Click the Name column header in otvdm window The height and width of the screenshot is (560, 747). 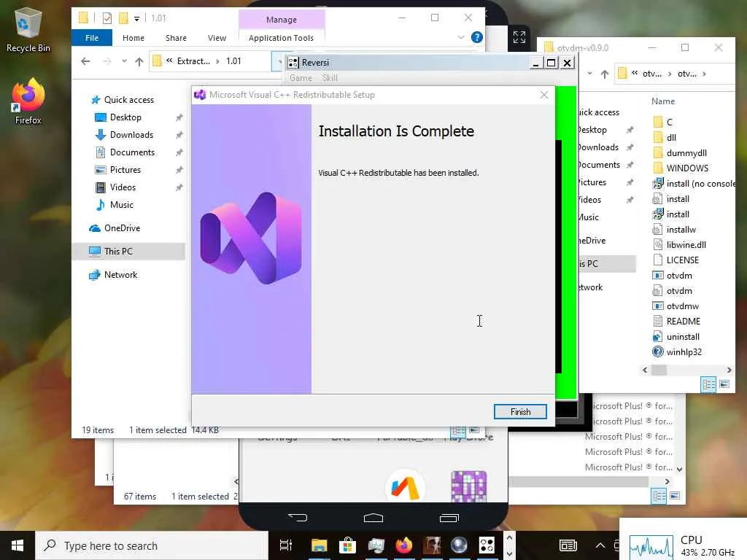tap(662, 101)
